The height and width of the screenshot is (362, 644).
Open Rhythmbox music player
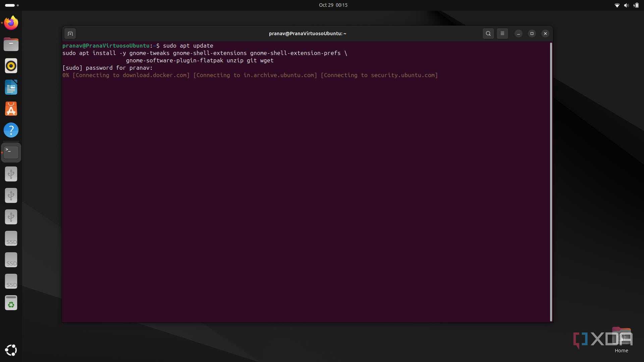click(x=11, y=66)
